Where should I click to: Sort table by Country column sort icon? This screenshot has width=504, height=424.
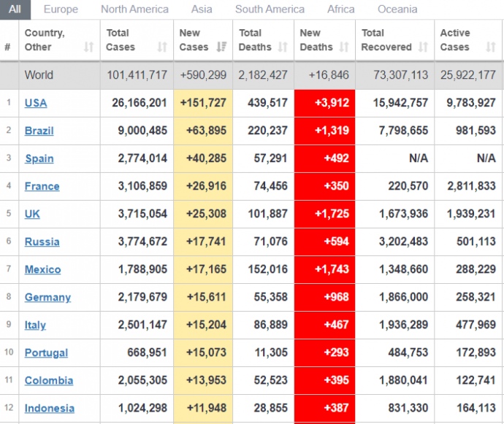click(x=88, y=47)
